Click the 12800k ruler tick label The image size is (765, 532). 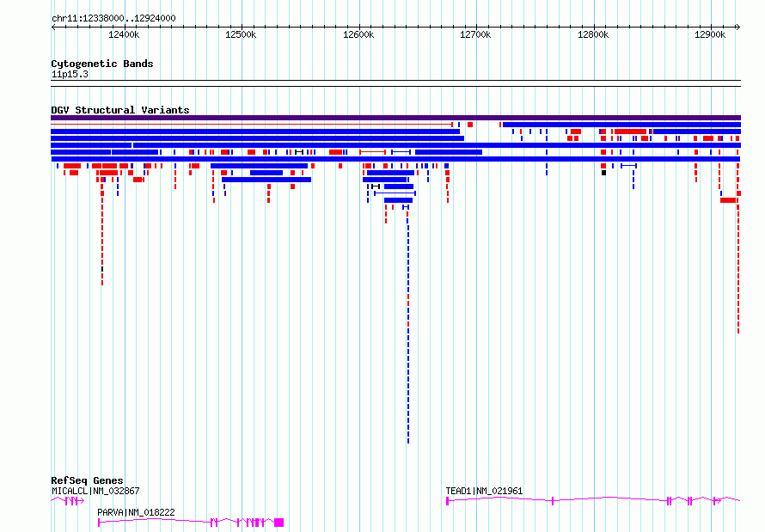(593, 34)
